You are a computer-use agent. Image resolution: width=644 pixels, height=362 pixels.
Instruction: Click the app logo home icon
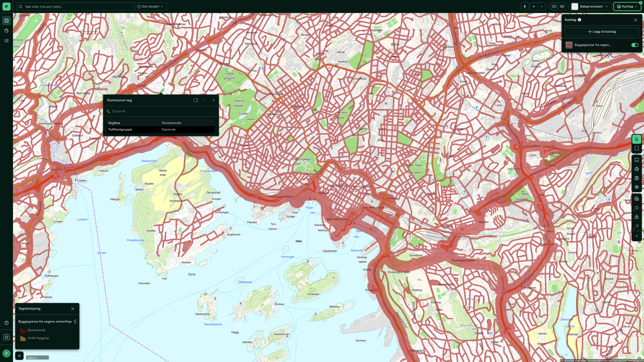point(7,7)
